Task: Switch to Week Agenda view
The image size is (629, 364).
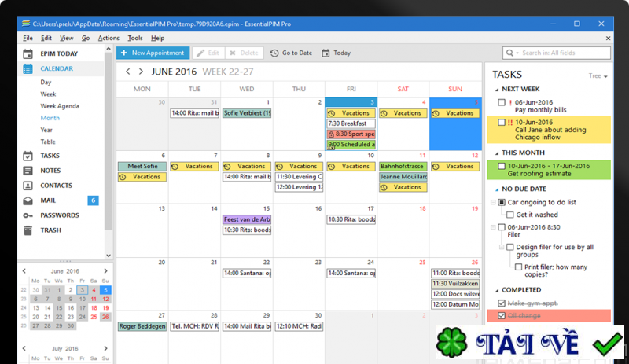Action: coord(60,106)
